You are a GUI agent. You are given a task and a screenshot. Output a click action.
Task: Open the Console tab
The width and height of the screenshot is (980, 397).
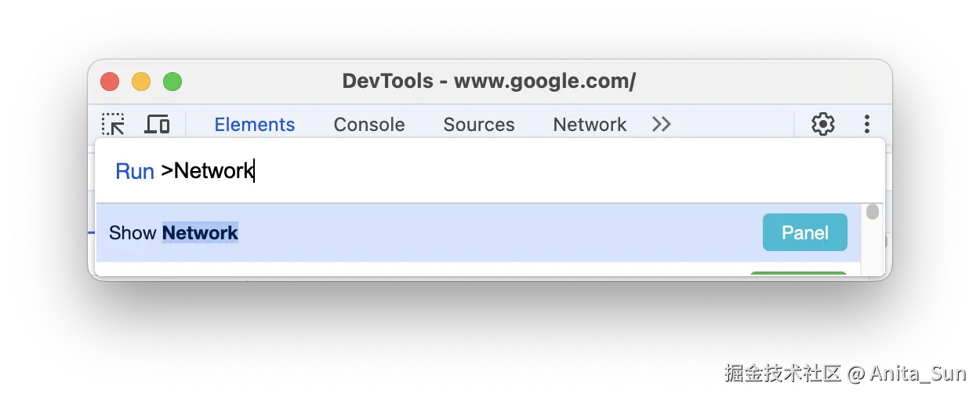pos(369,124)
